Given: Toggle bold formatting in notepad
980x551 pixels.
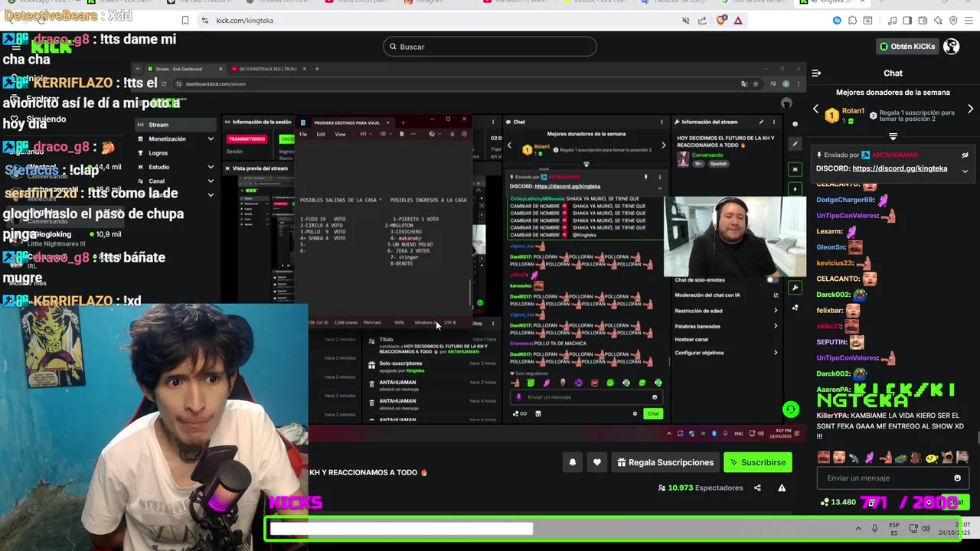Looking at the screenshot, I should (x=401, y=134).
